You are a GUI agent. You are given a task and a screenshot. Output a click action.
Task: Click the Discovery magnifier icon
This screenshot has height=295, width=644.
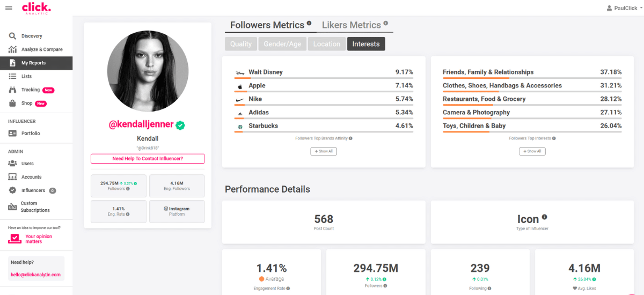click(x=12, y=36)
